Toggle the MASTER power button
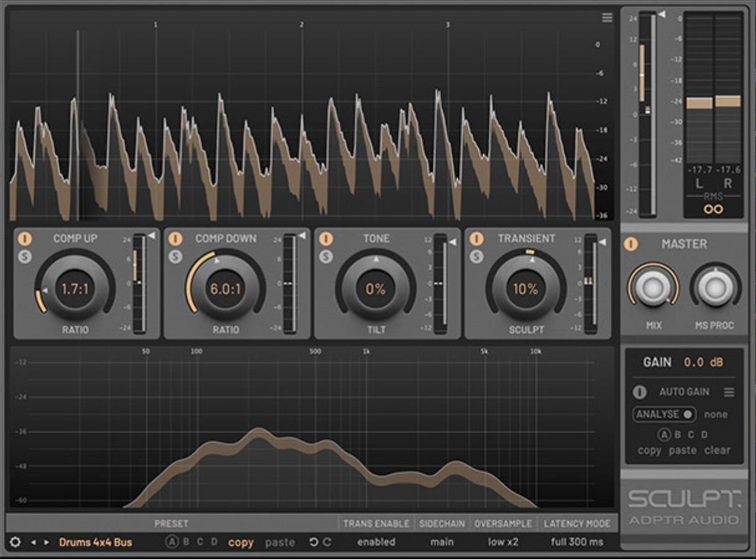 (x=631, y=244)
